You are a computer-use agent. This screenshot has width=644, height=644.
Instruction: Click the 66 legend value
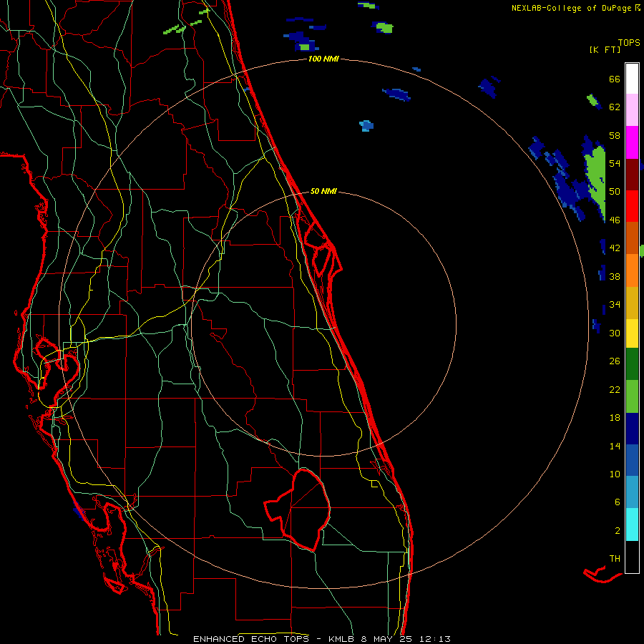tap(615, 79)
